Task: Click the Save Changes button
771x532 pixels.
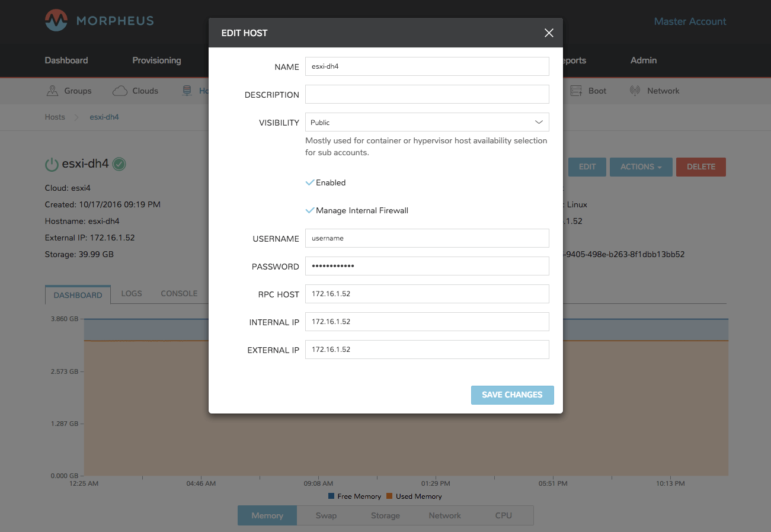Action: pyautogui.click(x=512, y=395)
